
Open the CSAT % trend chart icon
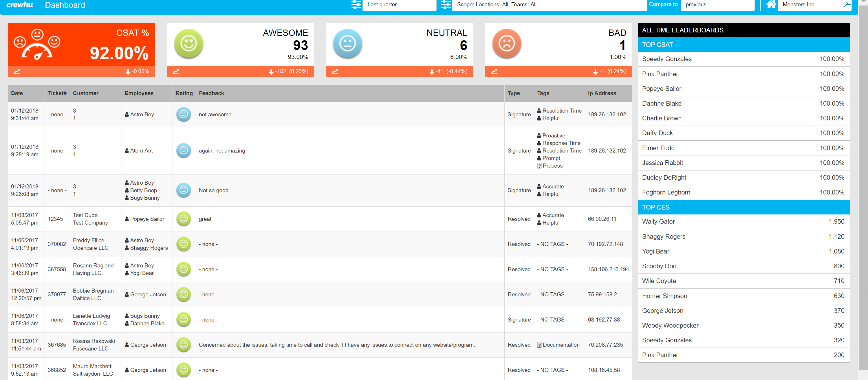point(16,71)
